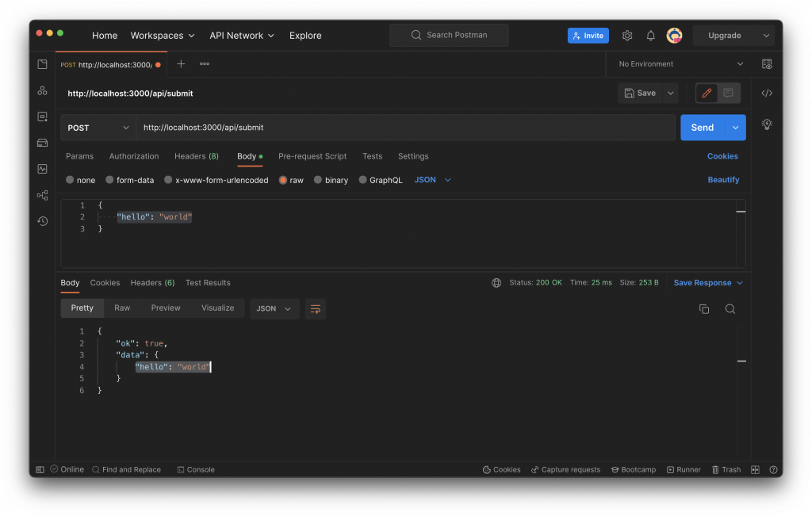Open the Cookies link beside Settings
The height and width of the screenshot is (516, 812).
(x=722, y=156)
